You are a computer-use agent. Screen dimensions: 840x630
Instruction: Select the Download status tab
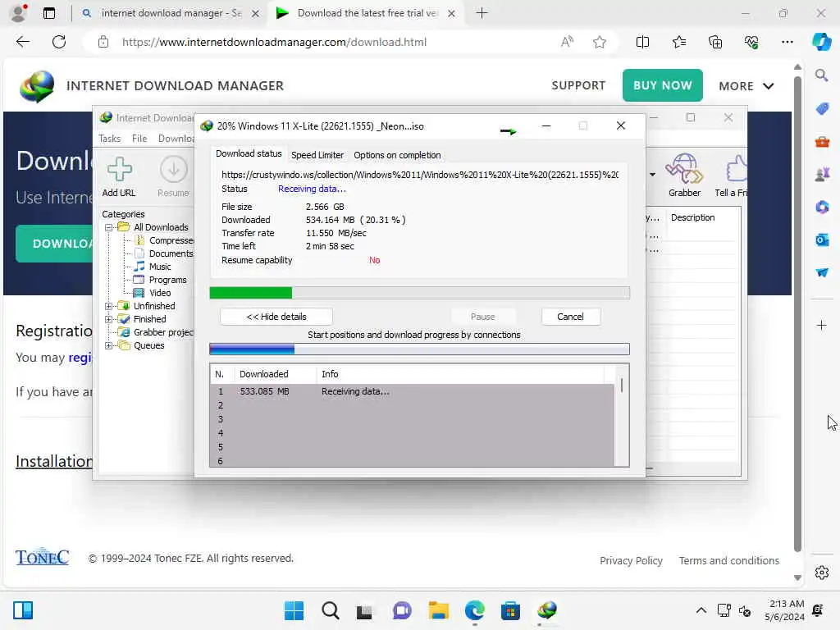249,153
